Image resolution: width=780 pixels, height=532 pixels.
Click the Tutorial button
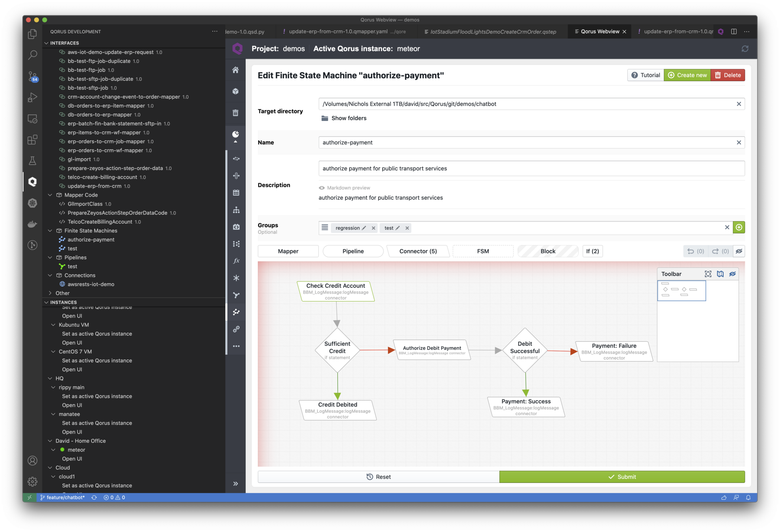646,75
